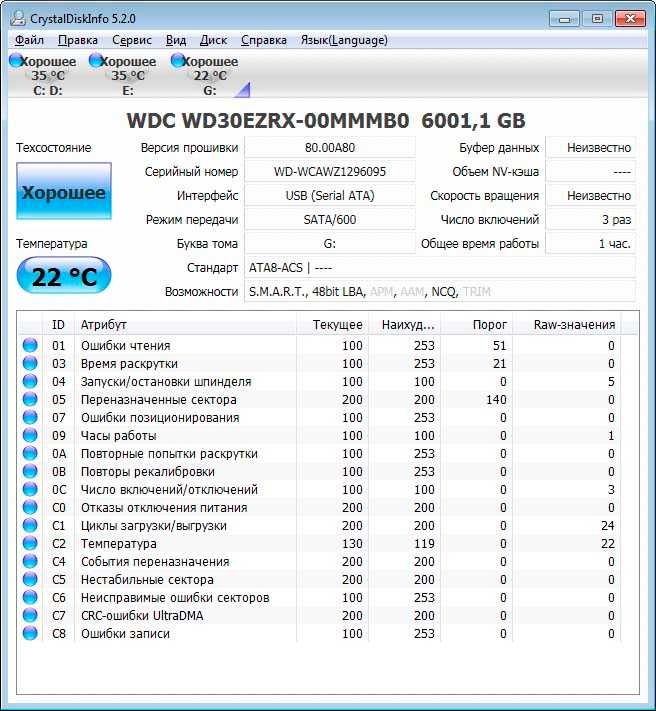Click the Текущее column header
Screen dimensions: 656x711
click(332, 325)
